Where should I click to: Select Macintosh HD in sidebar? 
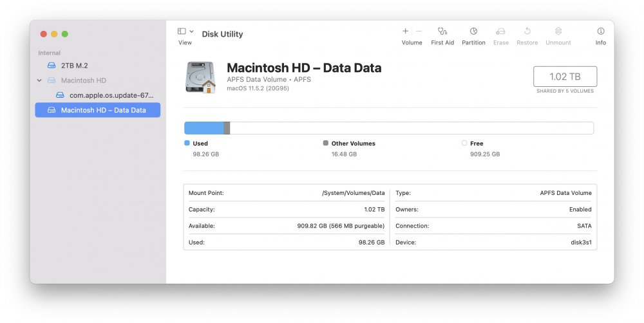click(98, 80)
